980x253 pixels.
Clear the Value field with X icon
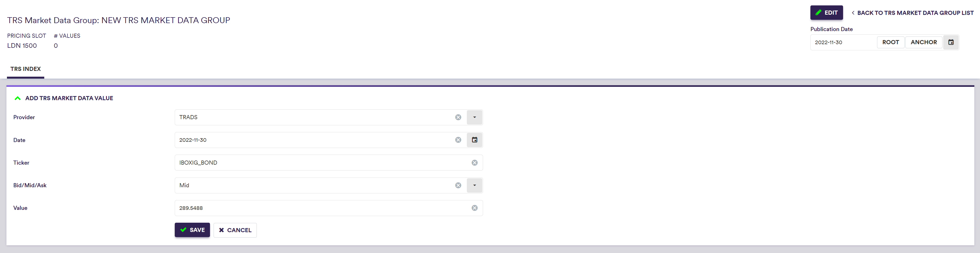pyautogui.click(x=474, y=208)
